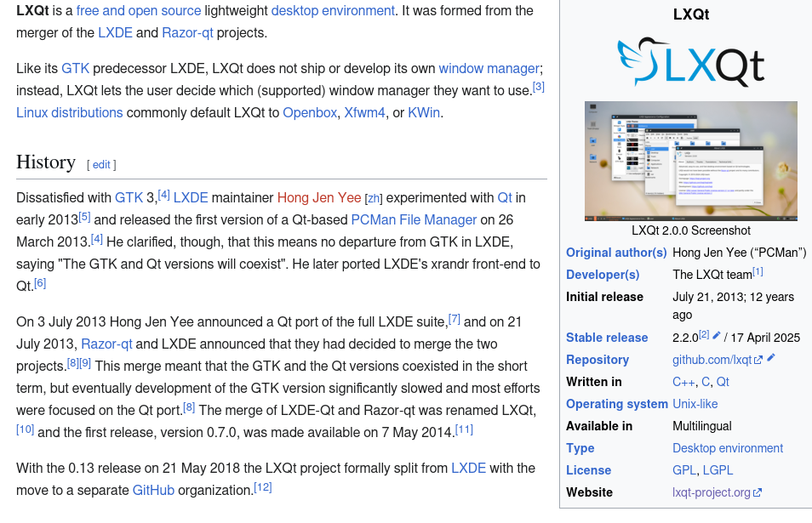Open 'Operating system' infobox label link
The height and width of the screenshot is (523, 812).
pyautogui.click(x=617, y=404)
